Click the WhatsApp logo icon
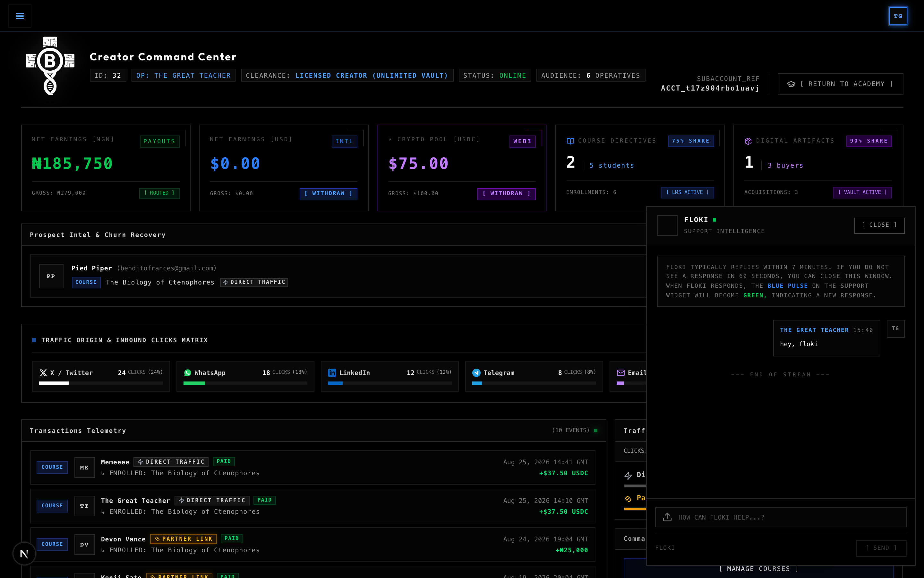This screenshot has height=578, width=924. point(187,373)
